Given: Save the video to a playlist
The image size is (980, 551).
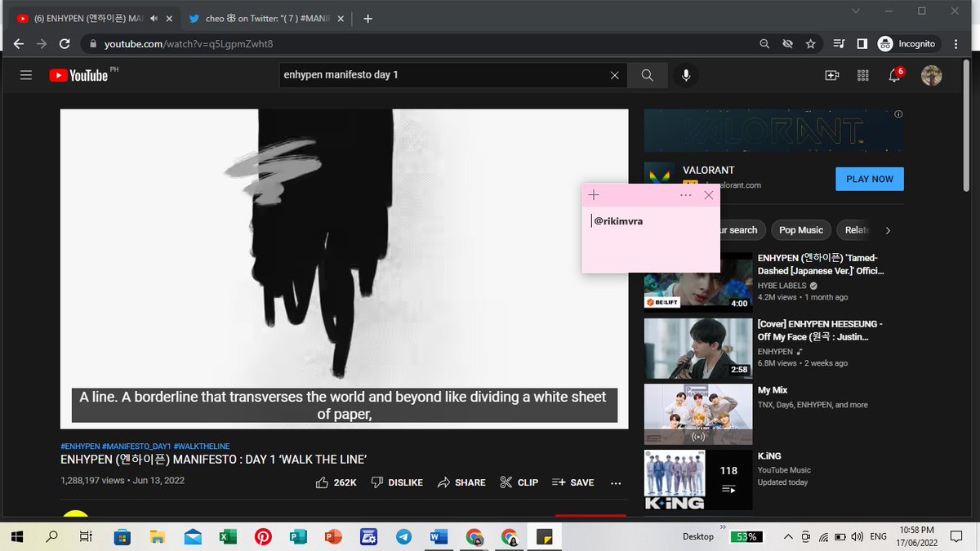Looking at the screenshot, I should point(573,482).
